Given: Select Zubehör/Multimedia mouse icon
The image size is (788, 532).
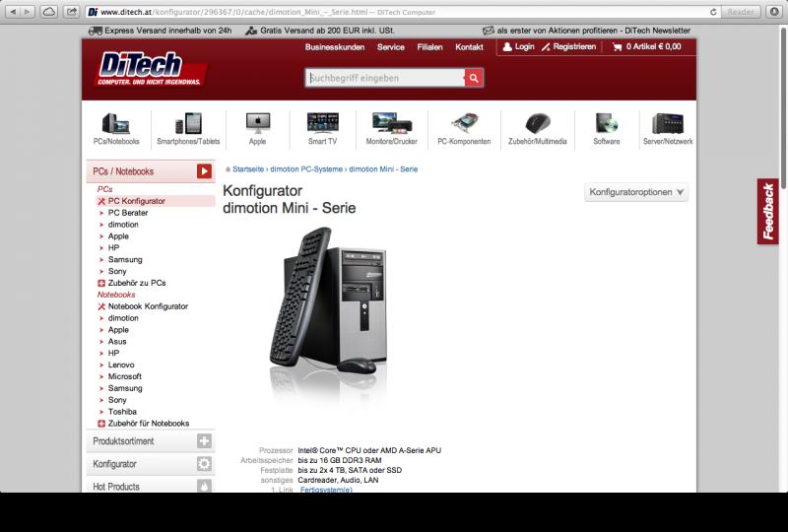Looking at the screenshot, I should pos(537,123).
